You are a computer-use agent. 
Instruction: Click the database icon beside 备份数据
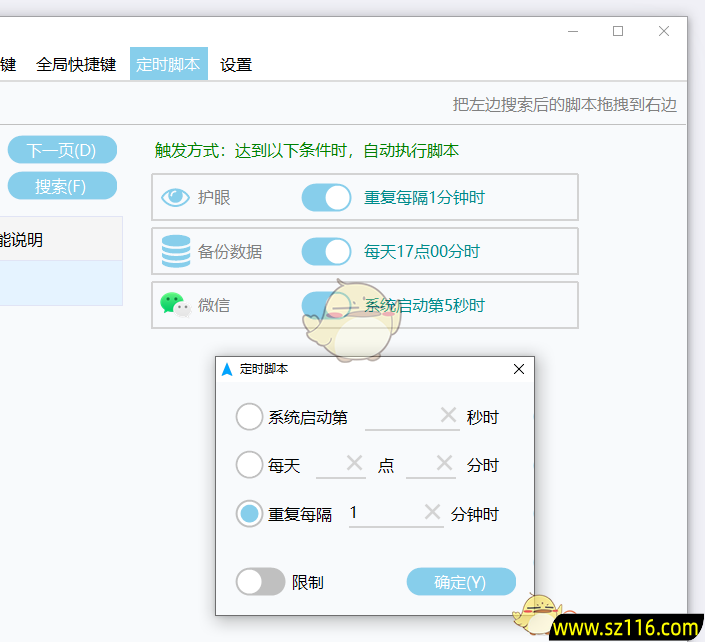click(x=176, y=251)
